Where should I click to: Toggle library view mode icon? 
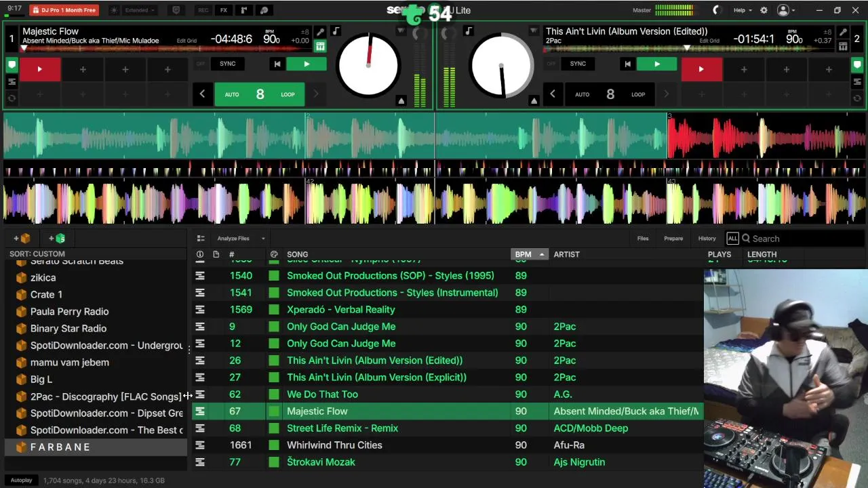pyautogui.click(x=201, y=239)
